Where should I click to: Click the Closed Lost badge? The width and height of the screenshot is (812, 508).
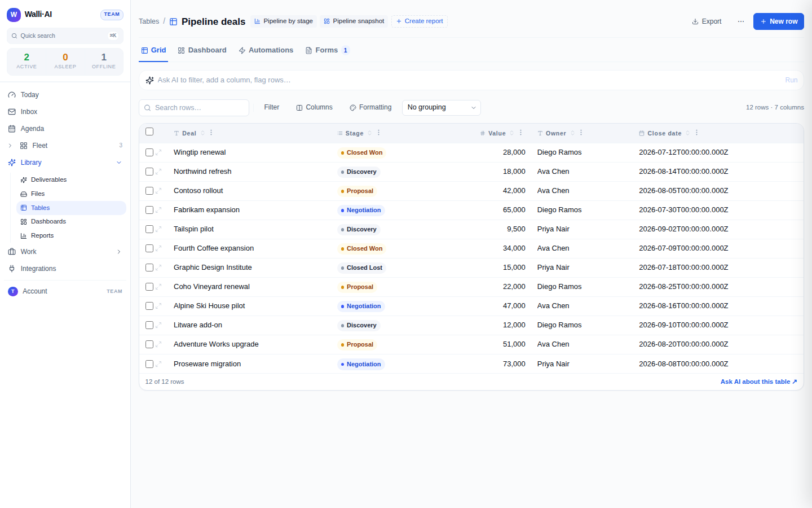(361, 268)
